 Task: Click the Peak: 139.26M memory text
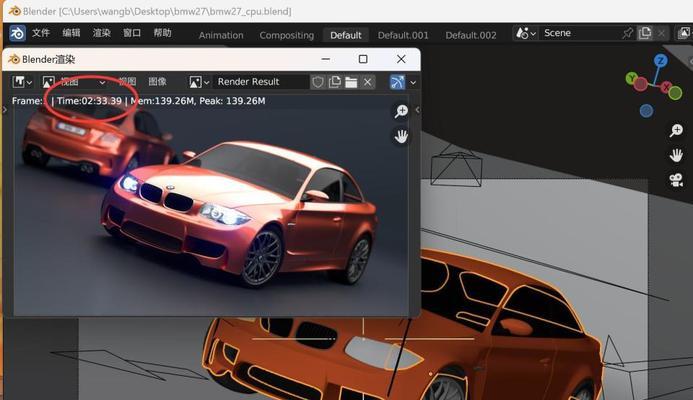(x=232, y=101)
